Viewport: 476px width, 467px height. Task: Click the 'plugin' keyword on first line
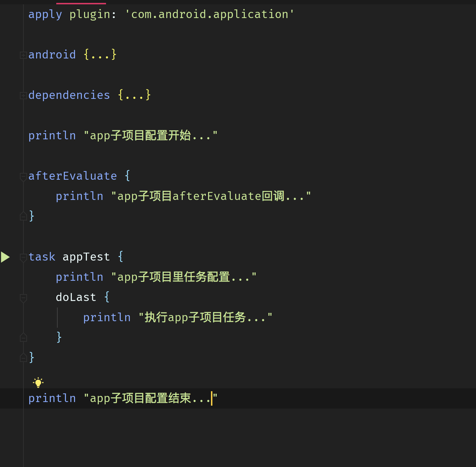click(90, 14)
